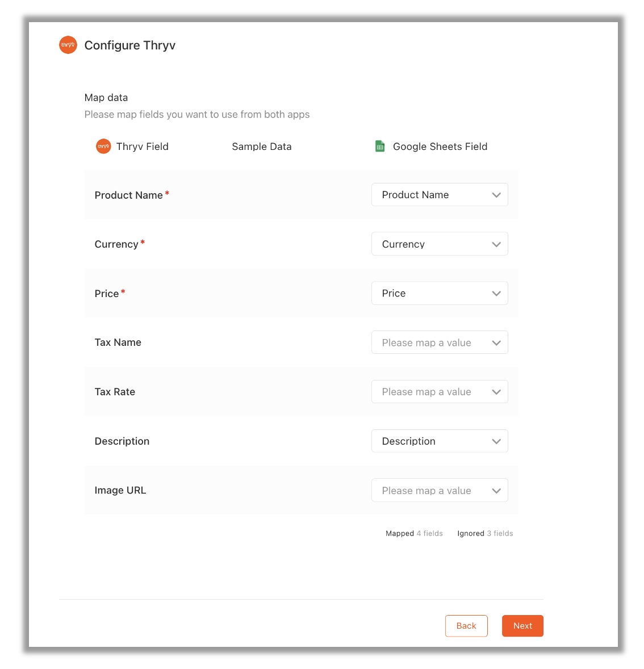Click the Next button
Viewport: 644px width, 669px height.
click(x=522, y=626)
